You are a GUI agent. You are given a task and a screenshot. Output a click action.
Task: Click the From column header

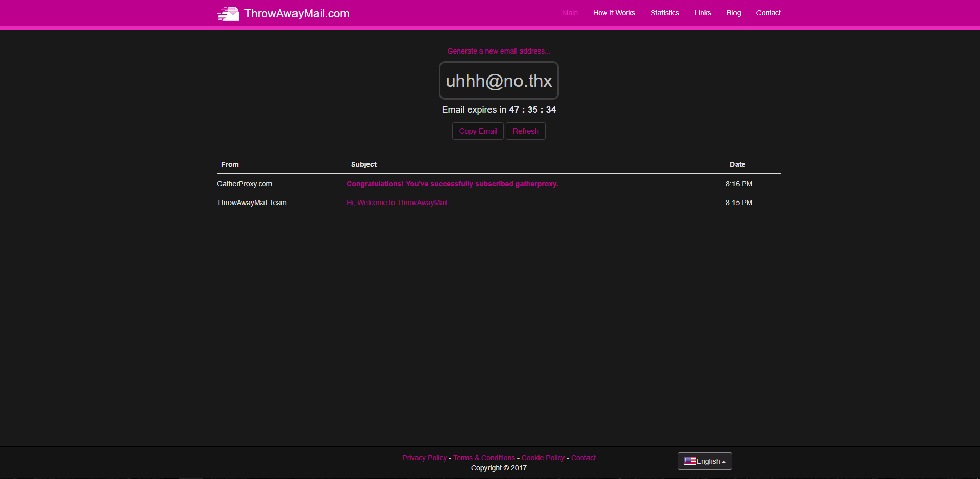point(230,164)
